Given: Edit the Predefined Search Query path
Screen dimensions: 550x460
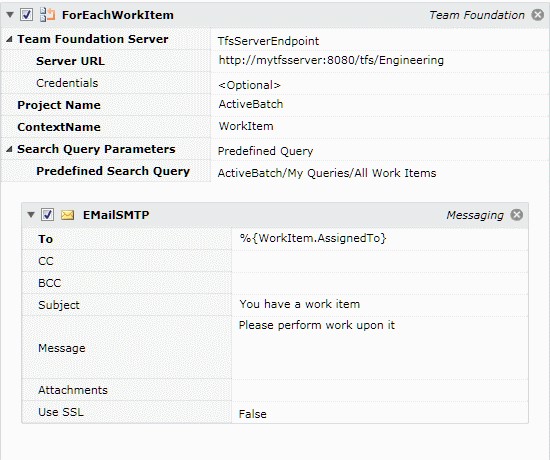Looking at the screenshot, I should pos(380,171).
